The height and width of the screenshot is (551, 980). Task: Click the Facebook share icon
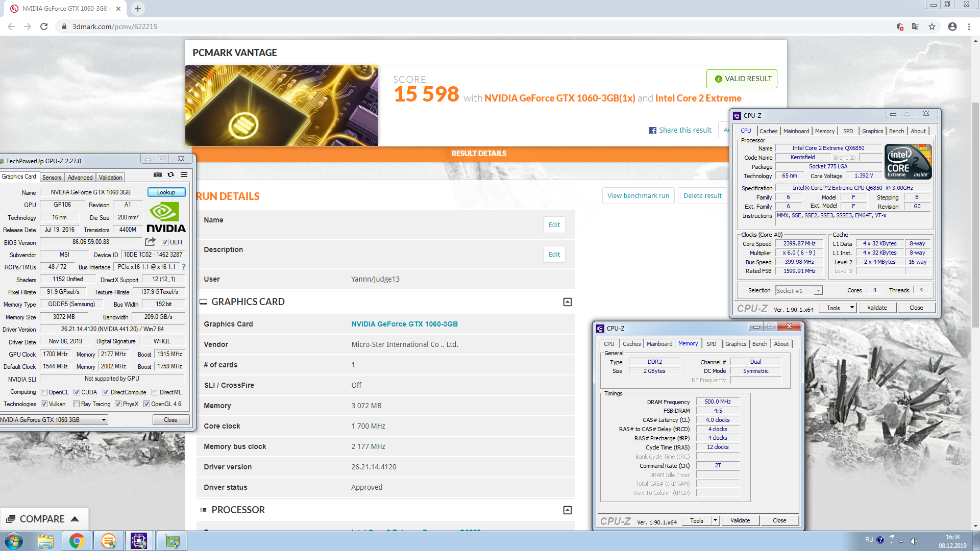point(652,131)
